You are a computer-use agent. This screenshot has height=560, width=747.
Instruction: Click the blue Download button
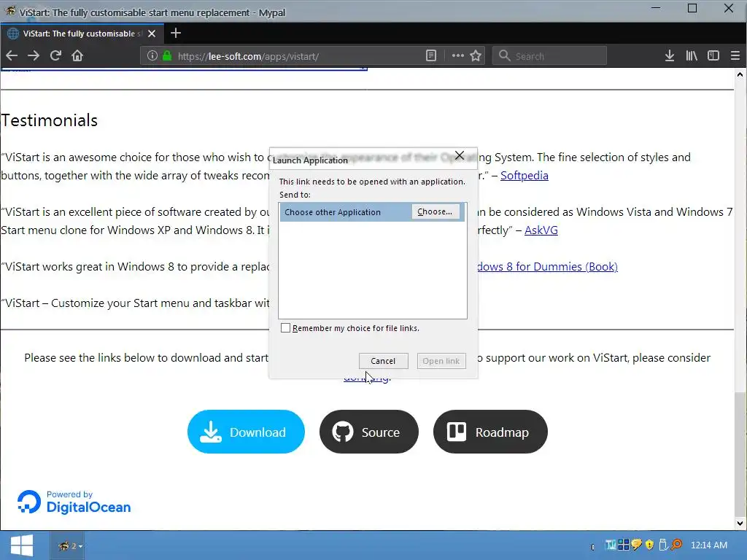pyautogui.click(x=246, y=432)
